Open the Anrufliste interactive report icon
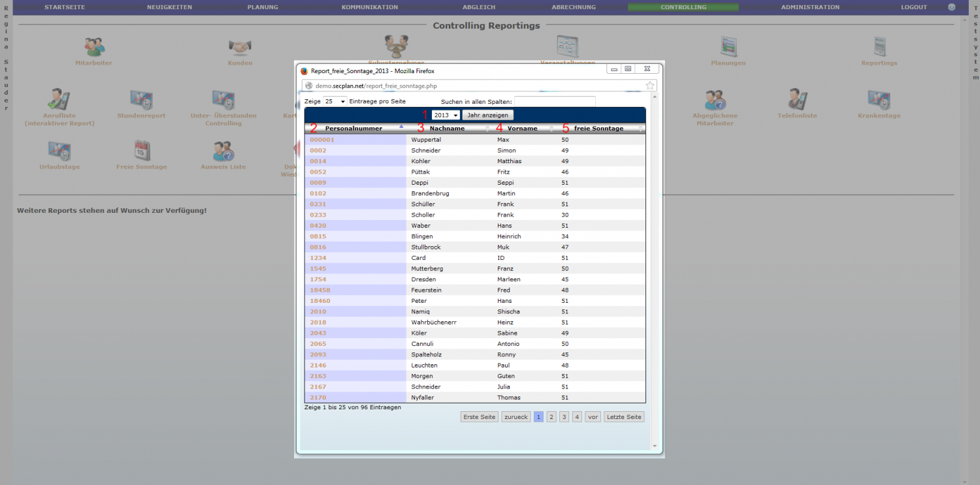Image resolution: width=980 pixels, height=485 pixels. (59, 99)
